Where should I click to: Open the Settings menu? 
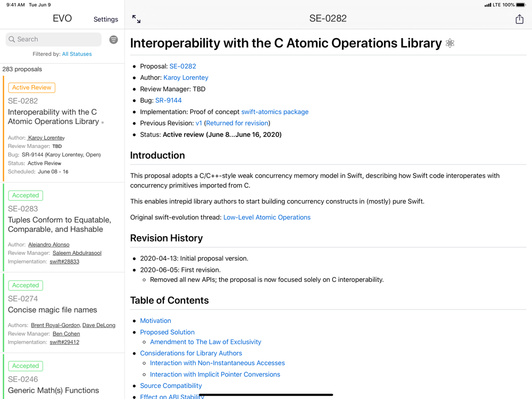click(x=106, y=19)
